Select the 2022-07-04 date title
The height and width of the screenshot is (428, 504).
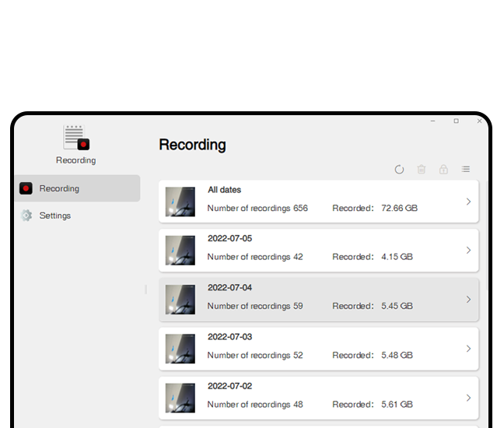(229, 288)
